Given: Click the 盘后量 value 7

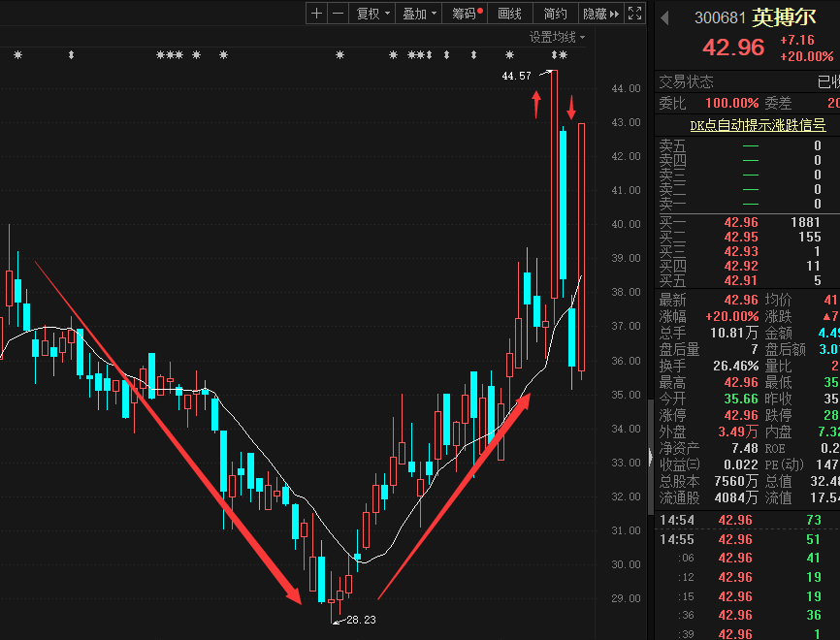Looking at the screenshot, I should [x=755, y=350].
